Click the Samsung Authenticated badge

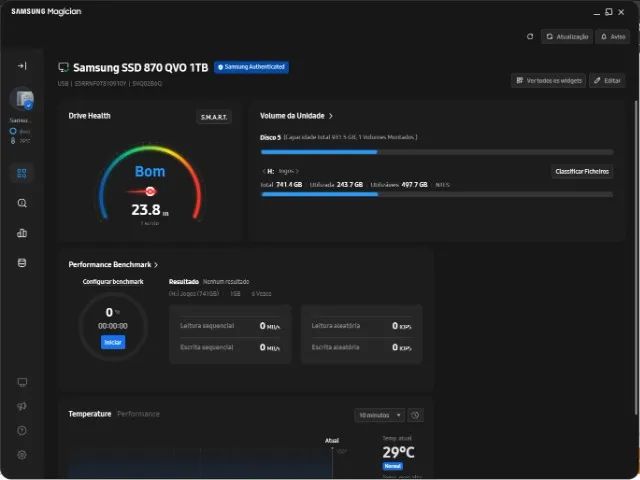click(251, 67)
